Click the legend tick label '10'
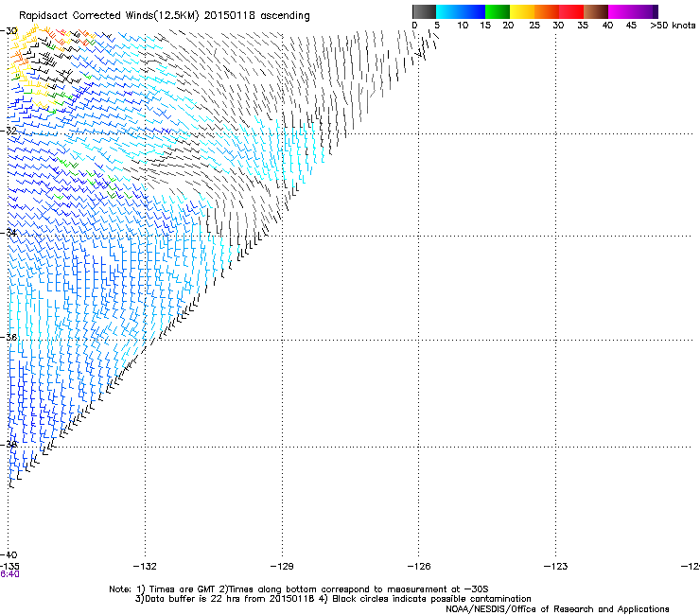 tap(463, 26)
